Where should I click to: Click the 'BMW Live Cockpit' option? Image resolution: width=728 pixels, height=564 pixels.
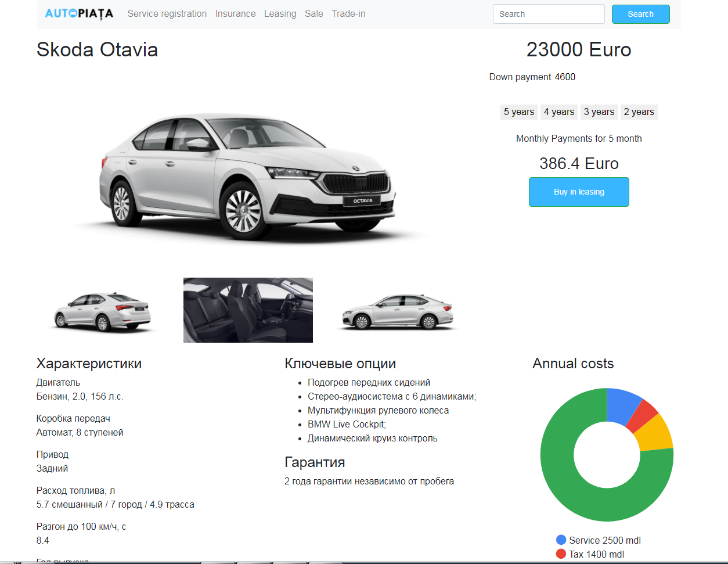(x=347, y=424)
